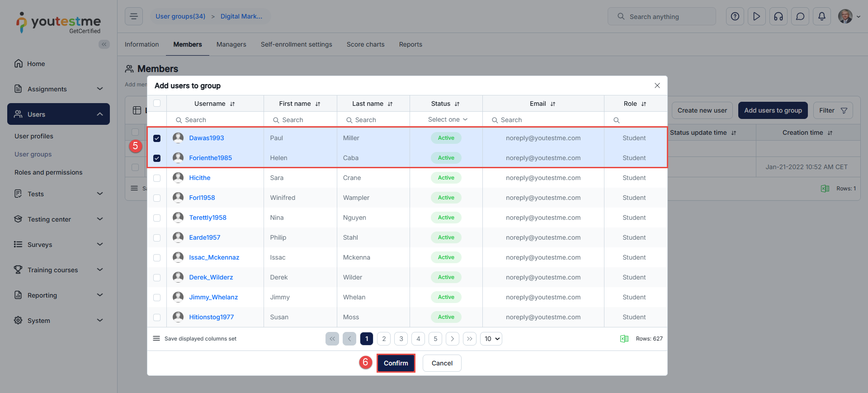This screenshot has width=868, height=393.
Task: Uncheck the Dawas1993 row checkbox
Action: 157,138
